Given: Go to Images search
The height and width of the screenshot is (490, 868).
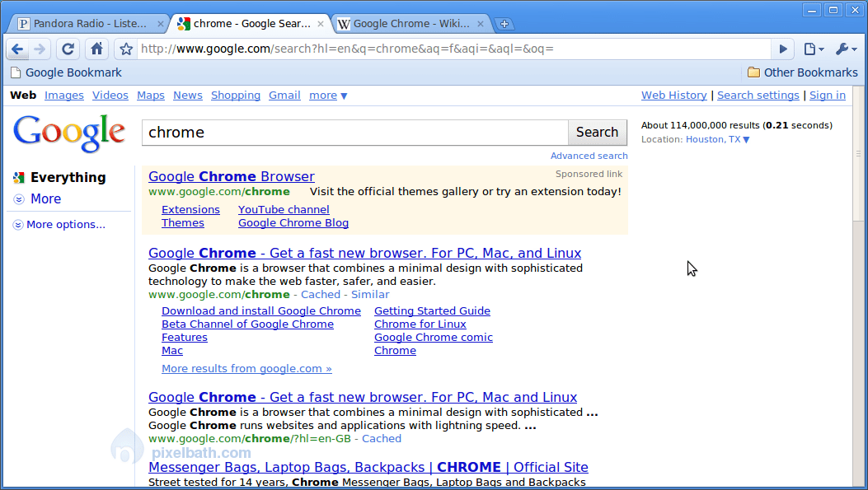Looking at the screenshot, I should coord(64,96).
